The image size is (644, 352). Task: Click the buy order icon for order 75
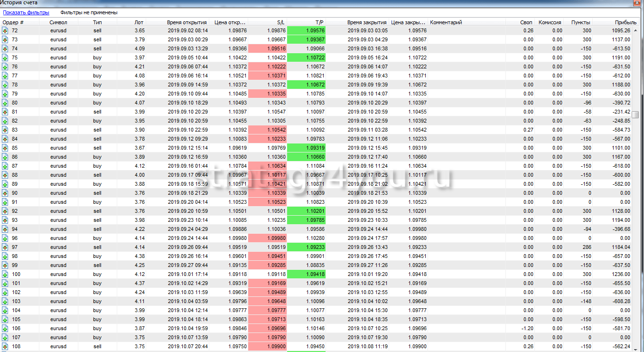click(x=5, y=58)
